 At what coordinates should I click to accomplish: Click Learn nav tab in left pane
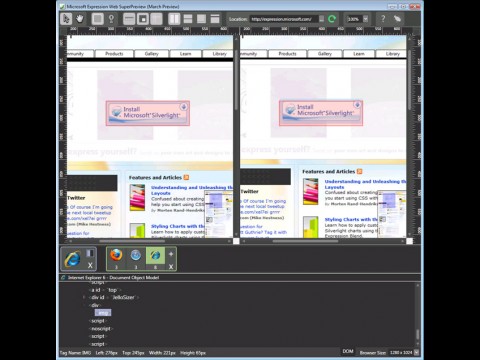[186, 54]
